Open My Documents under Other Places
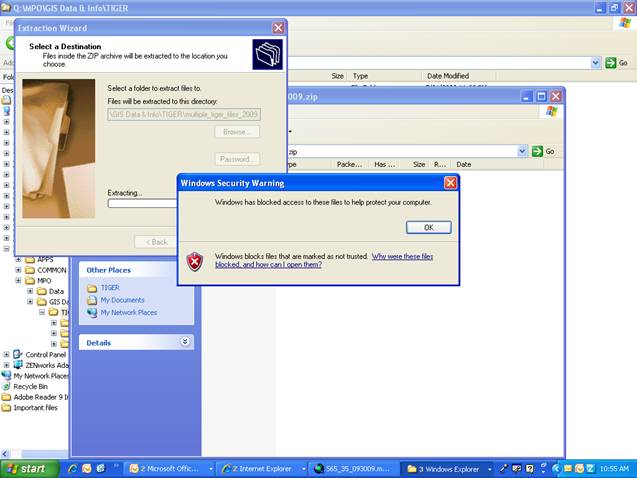 coord(122,300)
